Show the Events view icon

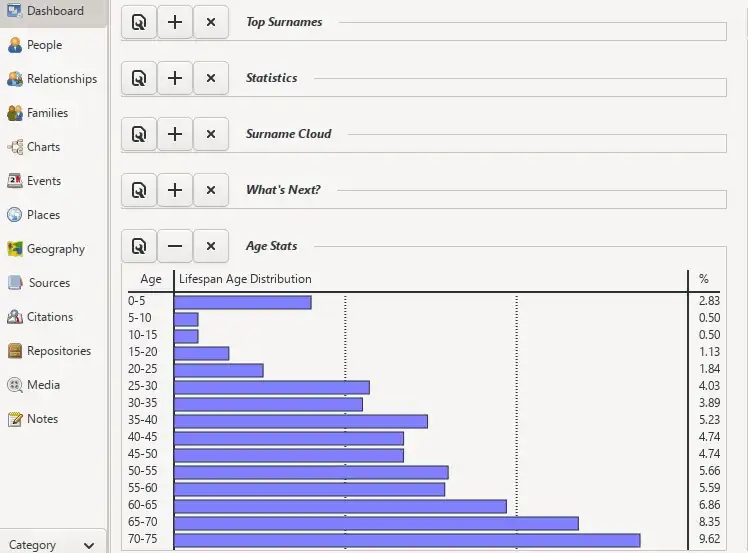coord(15,181)
